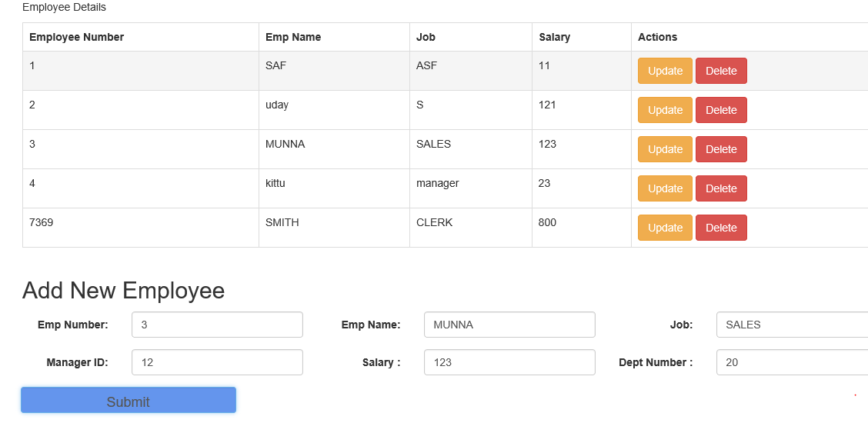Edit the Salary input field

tap(509, 362)
